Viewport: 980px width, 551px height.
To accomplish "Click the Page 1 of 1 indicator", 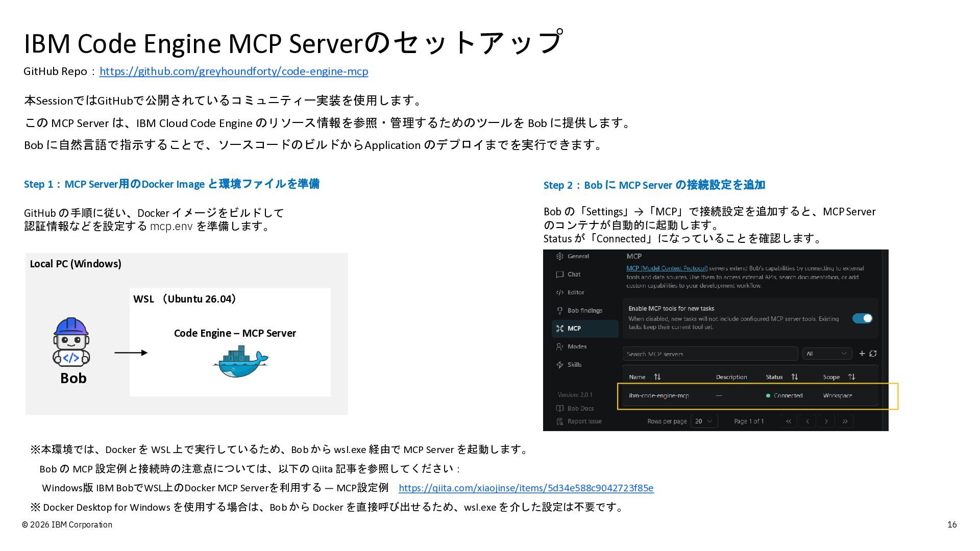I will (x=749, y=421).
